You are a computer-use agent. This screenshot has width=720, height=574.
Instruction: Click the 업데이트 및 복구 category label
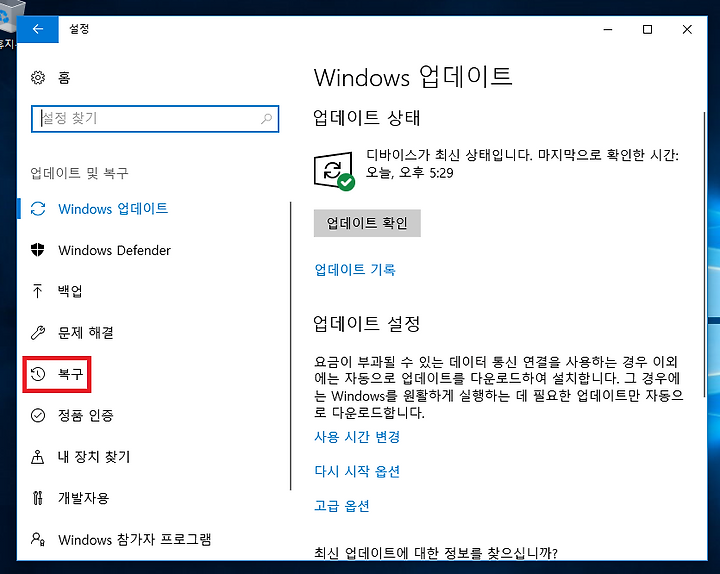[79, 173]
